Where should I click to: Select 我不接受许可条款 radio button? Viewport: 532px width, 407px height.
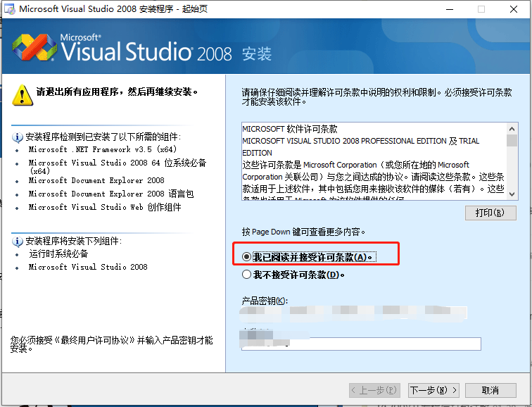[246, 275]
